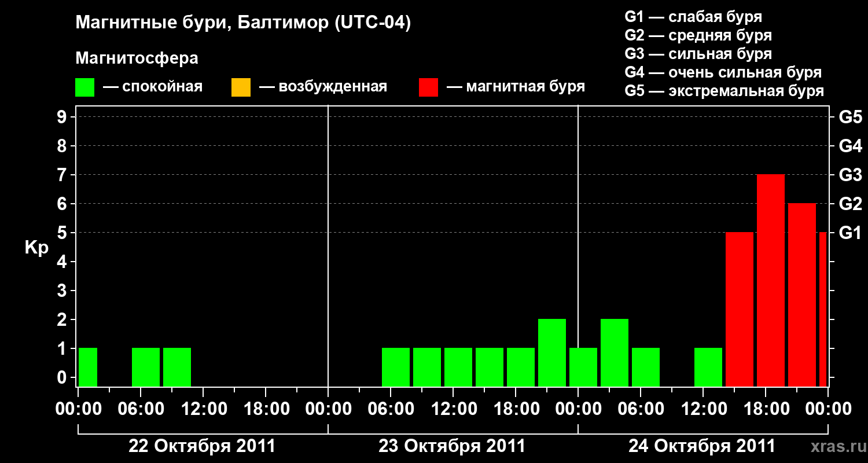The image size is (868, 463).
Task: Click the 'Магнитосфера' heading
Action: 137,58
